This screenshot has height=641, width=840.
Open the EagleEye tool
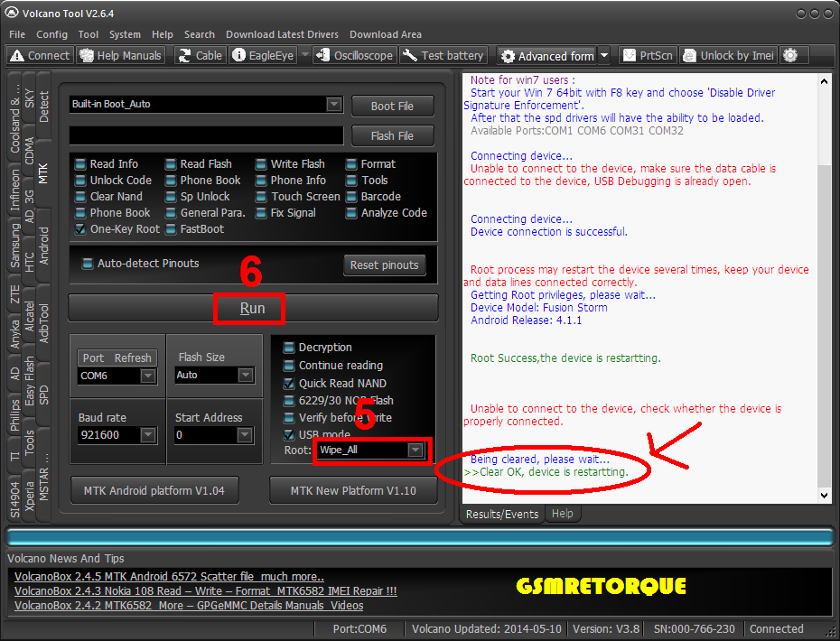click(x=263, y=55)
